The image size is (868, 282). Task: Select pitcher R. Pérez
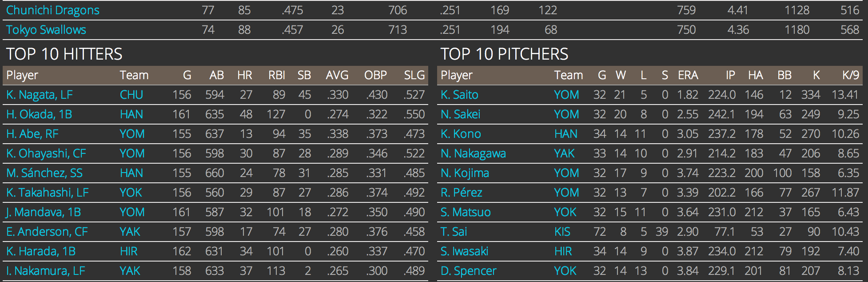461,193
